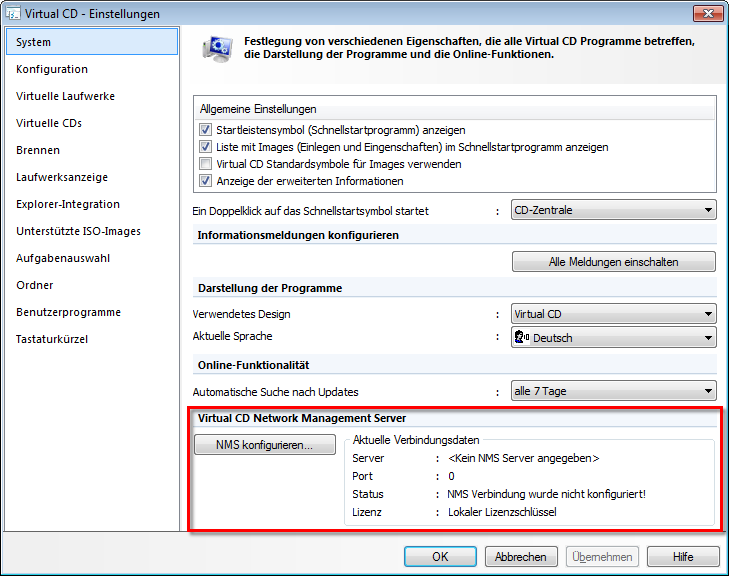This screenshot has width=729, height=576.
Task: Click the Automatische Suche nach Updates label
Action: (275, 392)
